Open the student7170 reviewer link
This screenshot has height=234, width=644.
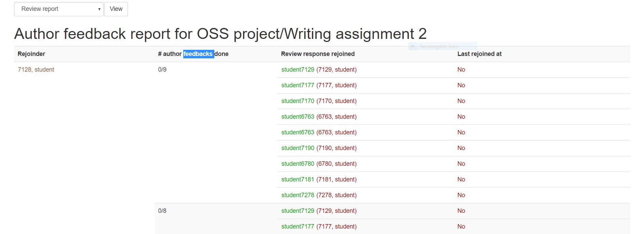coord(298,101)
